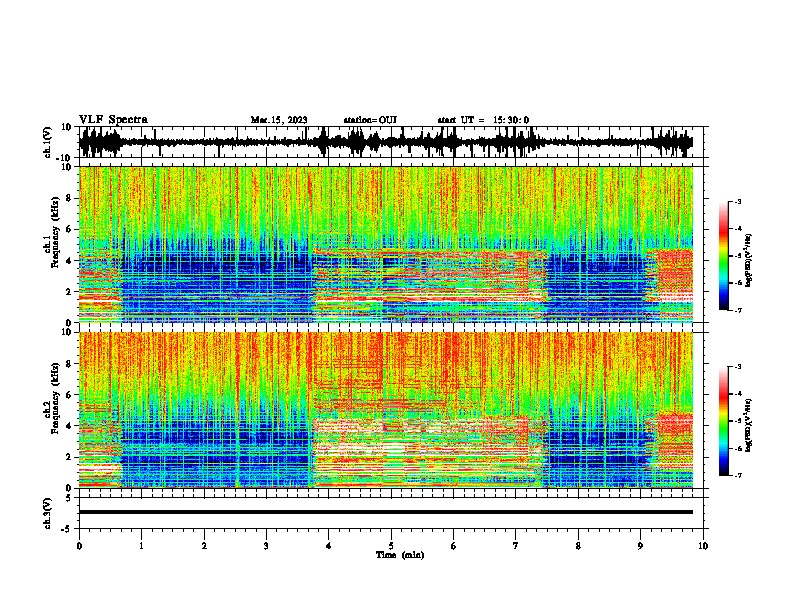Image resolution: width=792 pixels, height=612 pixels.
Task: Click the ch.1 color scale log(PSD) unit label
Action: 749,260
